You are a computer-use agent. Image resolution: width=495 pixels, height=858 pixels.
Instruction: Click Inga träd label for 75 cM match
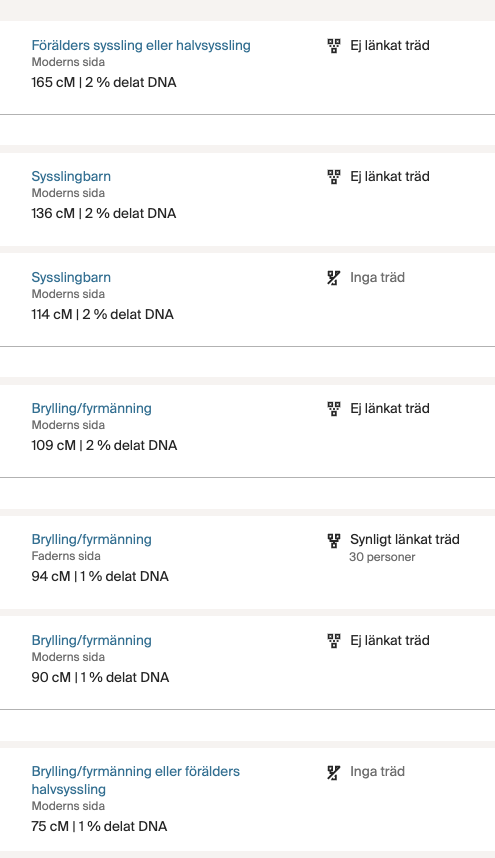pyautogui.click(x=377, y=772)
